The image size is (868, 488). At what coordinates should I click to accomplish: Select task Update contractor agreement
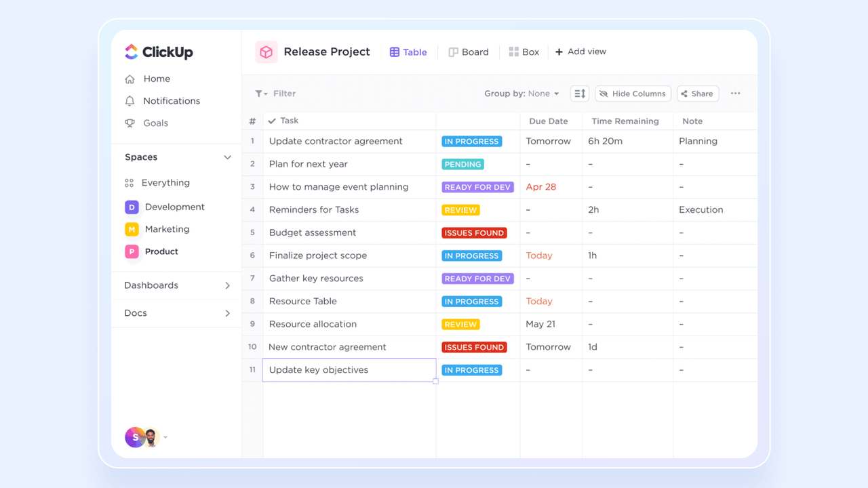coord(336,141)
